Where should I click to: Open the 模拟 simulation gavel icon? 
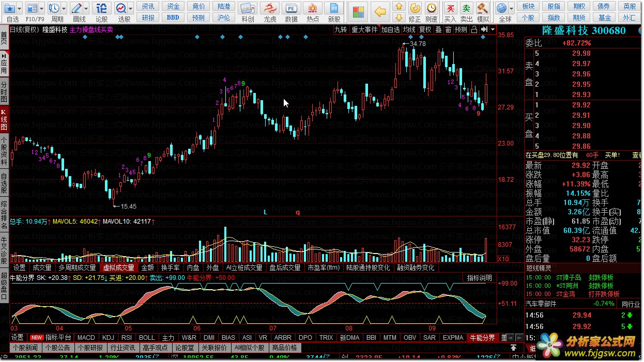(x=483, y=8)
